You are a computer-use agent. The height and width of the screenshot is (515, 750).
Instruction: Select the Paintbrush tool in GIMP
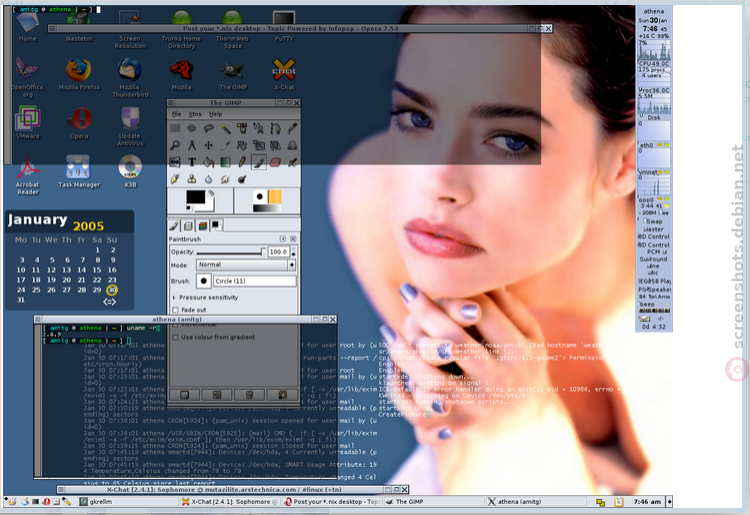[x=259, y=162]
